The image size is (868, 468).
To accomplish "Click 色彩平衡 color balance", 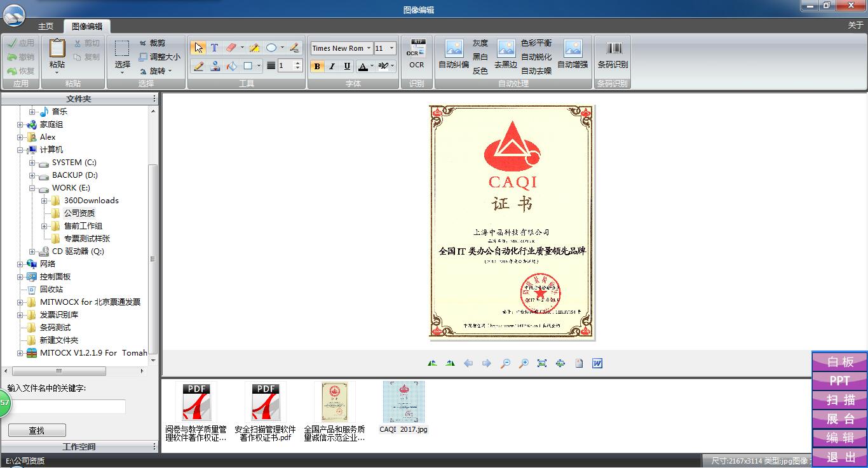I will click(x=536, y=43).
